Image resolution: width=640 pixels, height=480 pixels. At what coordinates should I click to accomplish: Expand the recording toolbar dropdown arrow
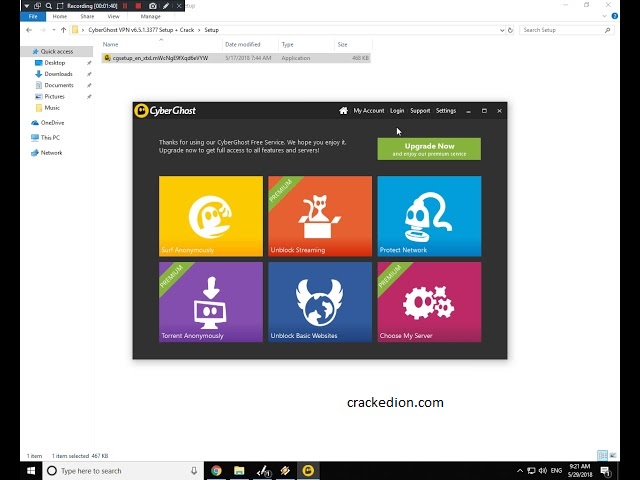tap(27, 6)
